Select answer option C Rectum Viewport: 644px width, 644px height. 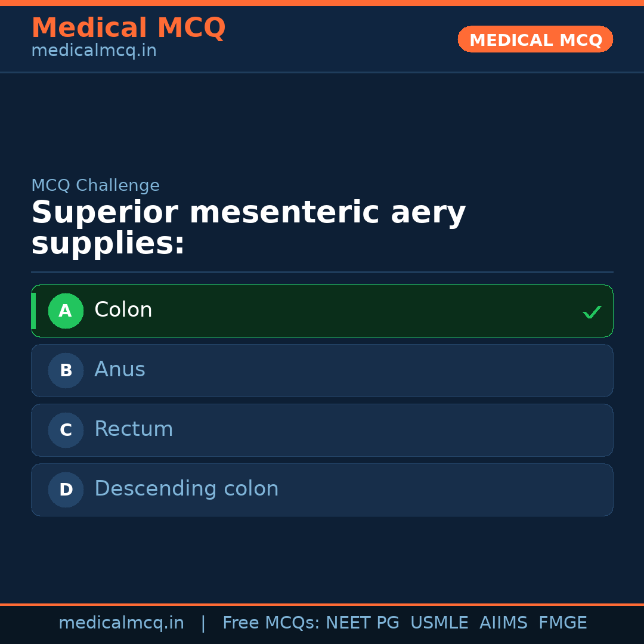pos(322,430)
